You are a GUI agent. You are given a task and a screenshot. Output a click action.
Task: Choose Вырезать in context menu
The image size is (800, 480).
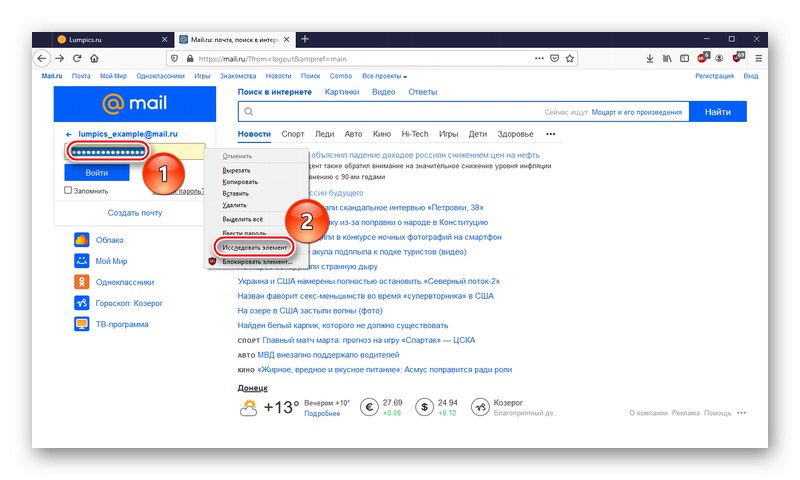coord(236,170)
